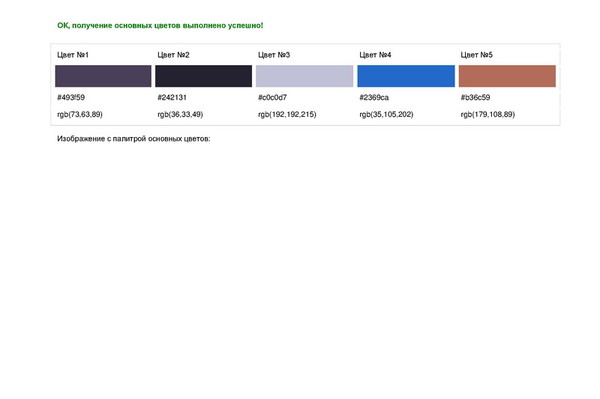Click the rgb(192,192,215) value
Viewport: 600px width, 399px height.
[x=287, y=114]
